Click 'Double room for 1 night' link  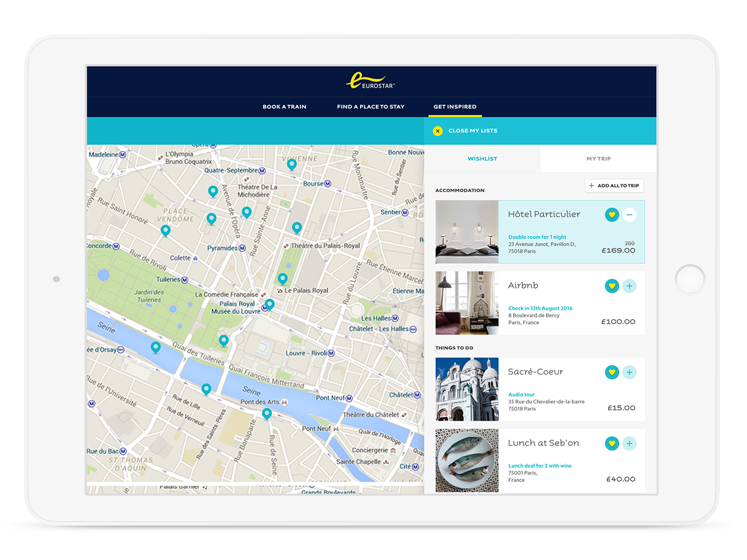537,237
